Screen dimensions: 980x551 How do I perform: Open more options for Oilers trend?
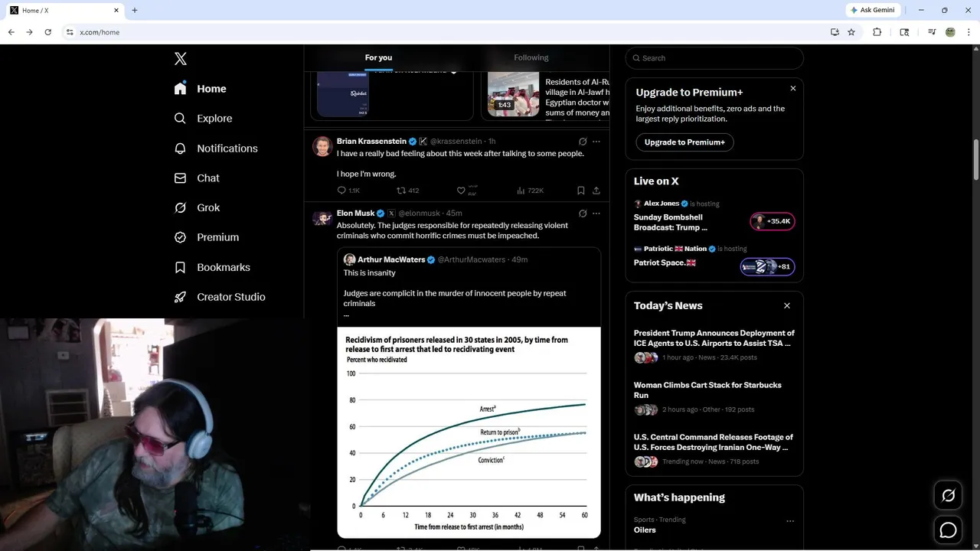[x=789, y=521]
